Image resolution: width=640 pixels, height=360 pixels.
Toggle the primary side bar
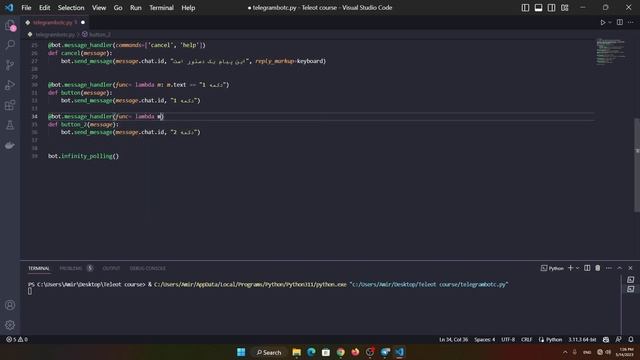click(525, 8)
